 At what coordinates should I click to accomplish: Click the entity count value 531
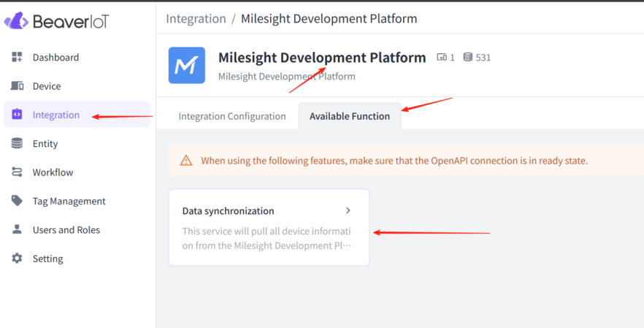[483, 58]
